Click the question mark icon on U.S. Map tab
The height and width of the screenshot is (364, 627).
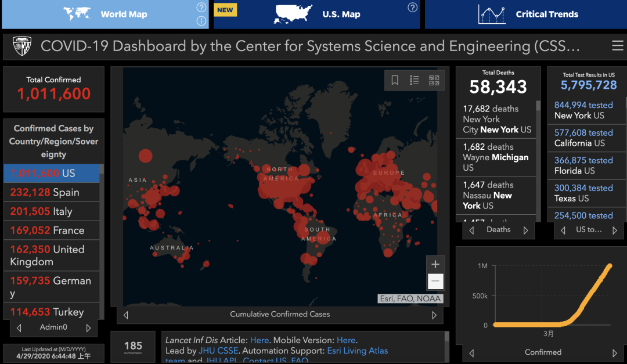click(x=412, y=7)
